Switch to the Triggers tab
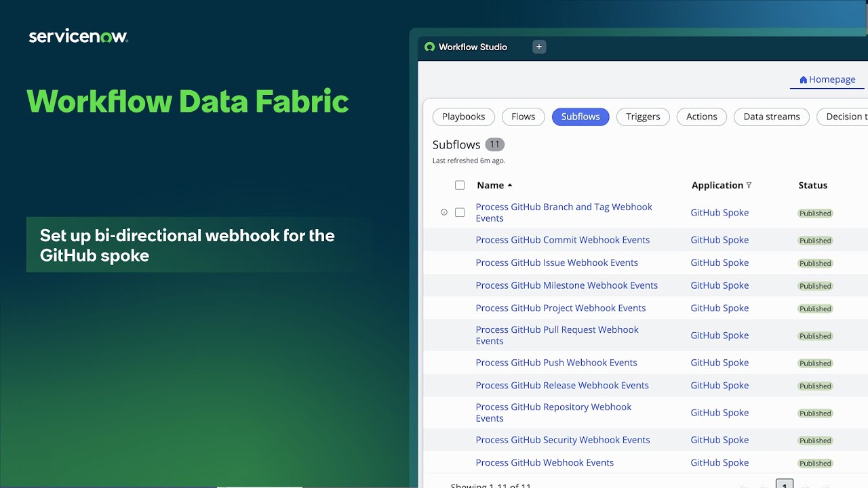868x488 pixels. 642,117
